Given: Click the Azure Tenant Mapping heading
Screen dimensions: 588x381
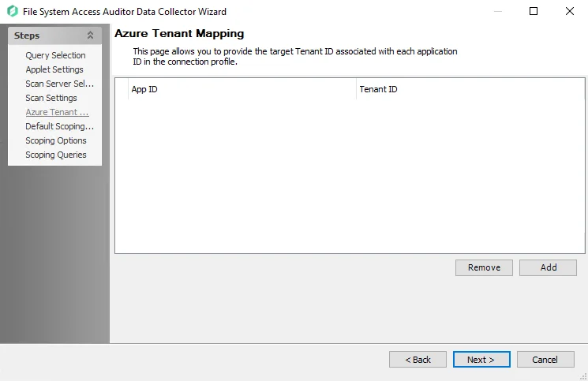Looking at the screenshot, I should pos(179,33).
